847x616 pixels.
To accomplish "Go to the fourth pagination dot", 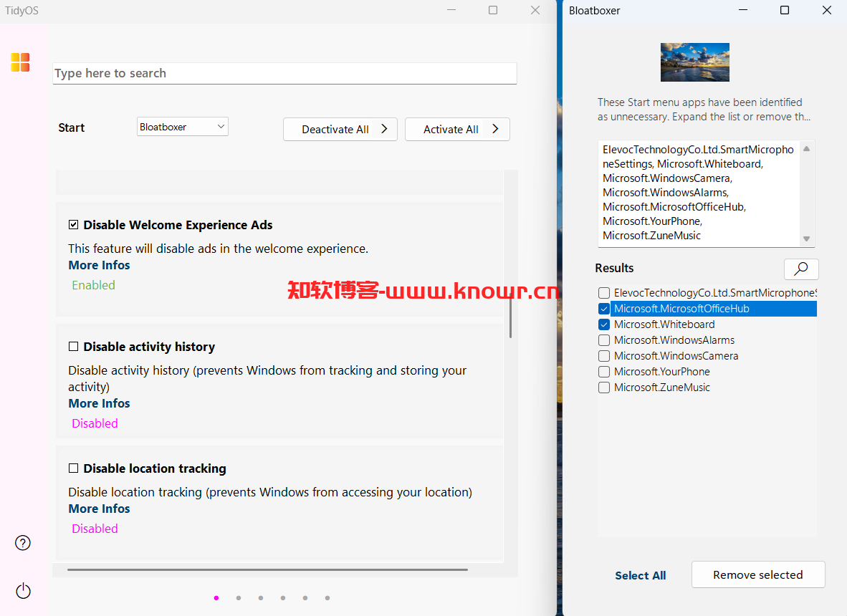I will pyautogui.click(x=283, y=597).
